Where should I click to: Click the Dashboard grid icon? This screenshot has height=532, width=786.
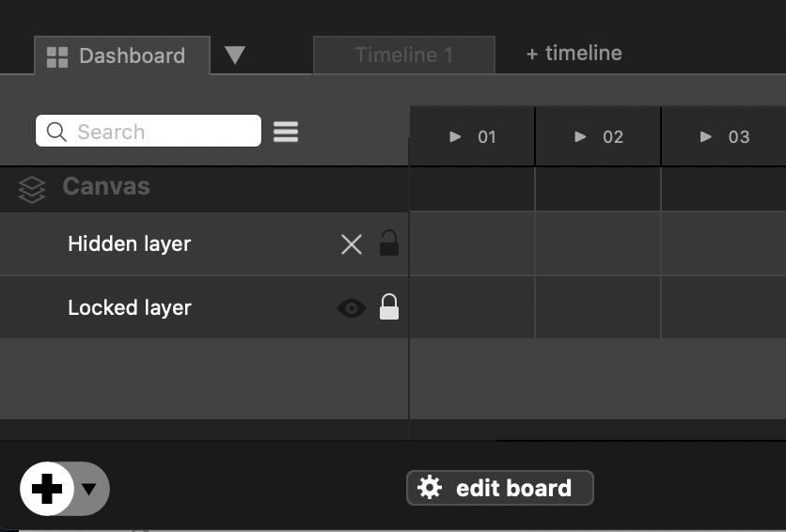[57, 56]
